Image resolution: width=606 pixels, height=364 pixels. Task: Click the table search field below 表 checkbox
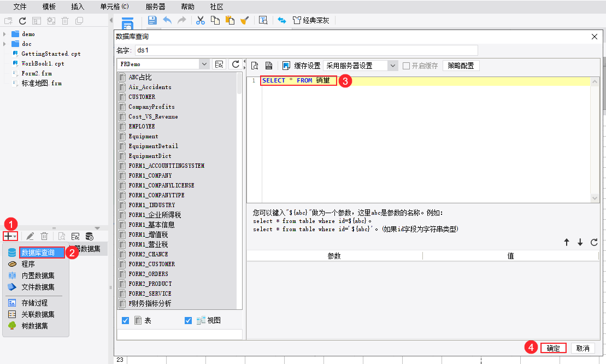click(x=180, y=334)
